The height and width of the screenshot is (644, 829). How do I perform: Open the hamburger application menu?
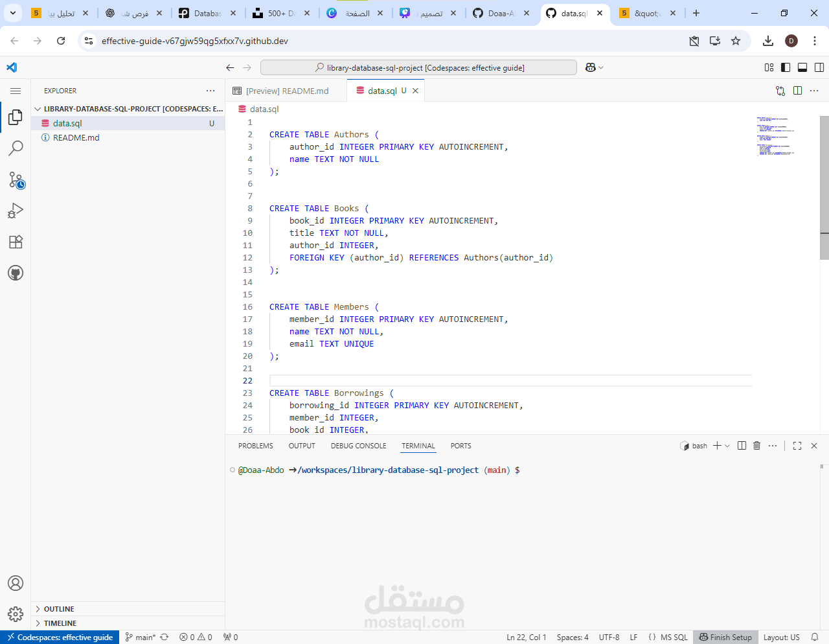16,91
